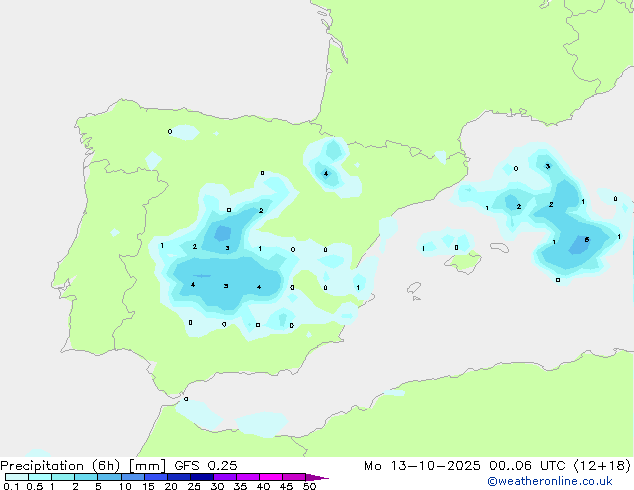Click the 'Precipitation (6h) [mm] GFS 0.25' title
The image size is (634, 490).
pyautogui.click(x=119, y=466)
